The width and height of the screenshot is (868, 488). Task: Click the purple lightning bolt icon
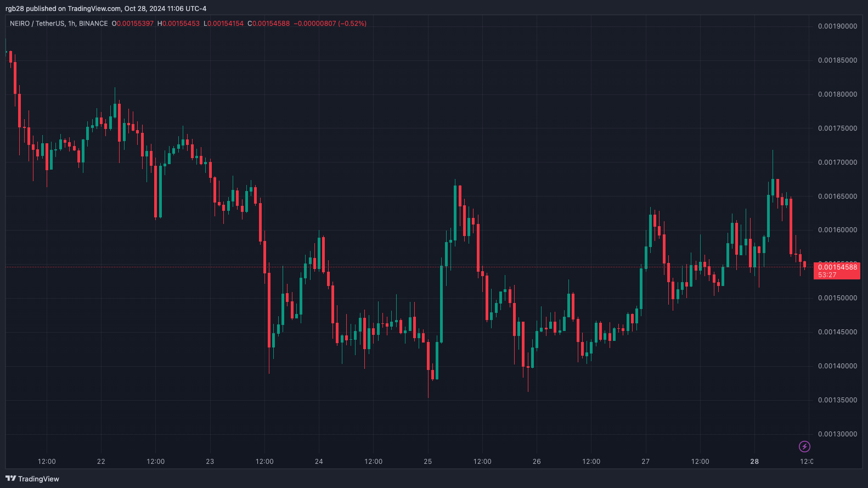(804, 446)
